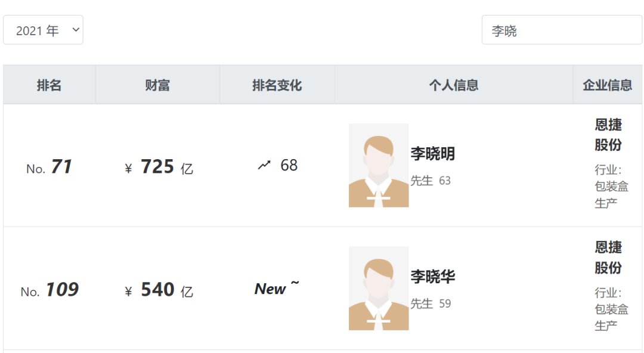Screen dimensions: 644x353
Task: Click the search field containing 李晓
Action: (x=562, y=30)
